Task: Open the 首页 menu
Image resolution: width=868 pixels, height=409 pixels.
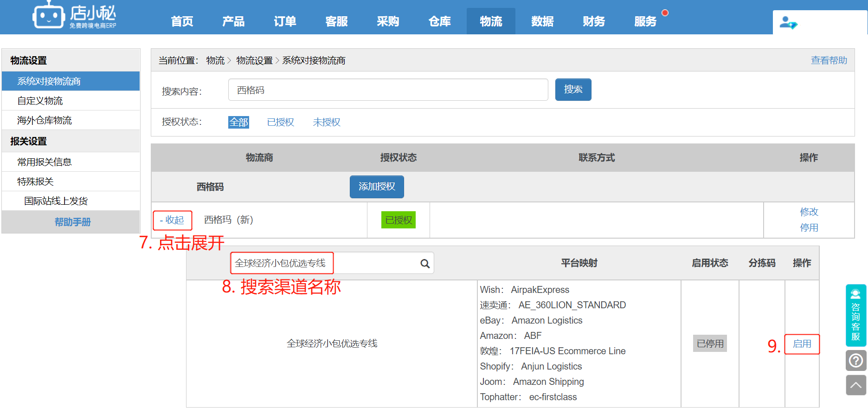Action: click(182, 21)
